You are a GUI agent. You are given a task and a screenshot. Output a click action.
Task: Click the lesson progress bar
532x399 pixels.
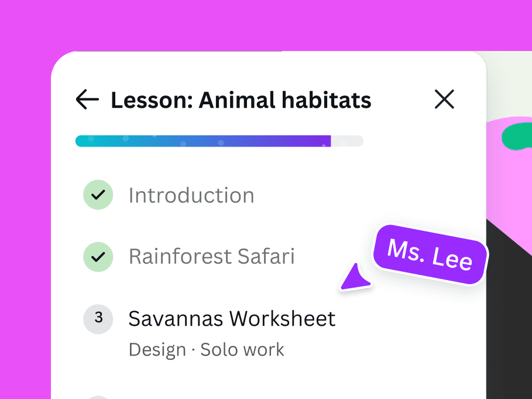pos(219,141)
